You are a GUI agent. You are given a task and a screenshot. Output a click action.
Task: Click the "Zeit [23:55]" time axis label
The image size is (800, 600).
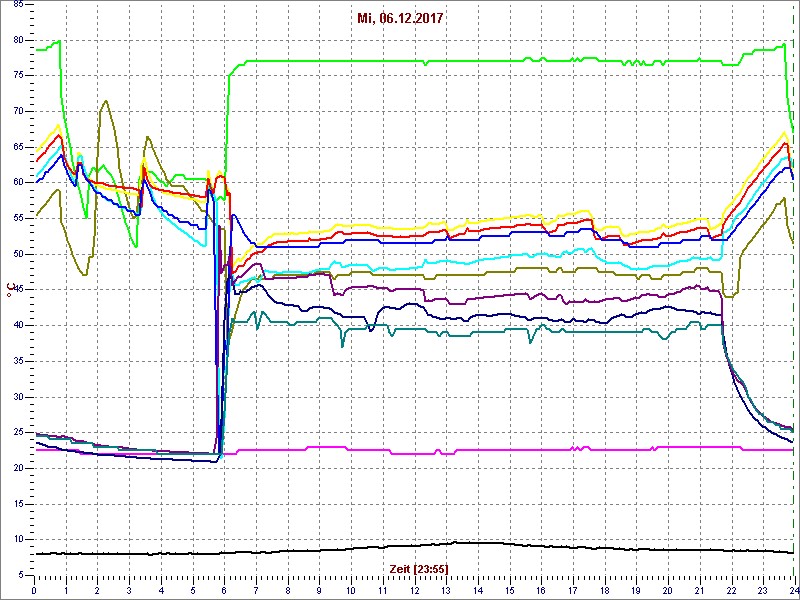419,569
